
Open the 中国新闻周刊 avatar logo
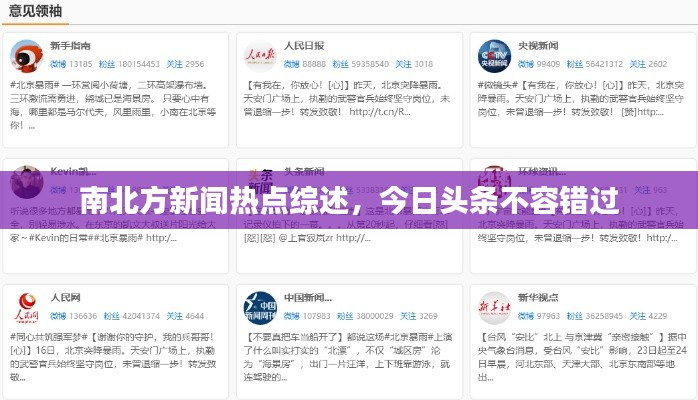coord(260,308)
